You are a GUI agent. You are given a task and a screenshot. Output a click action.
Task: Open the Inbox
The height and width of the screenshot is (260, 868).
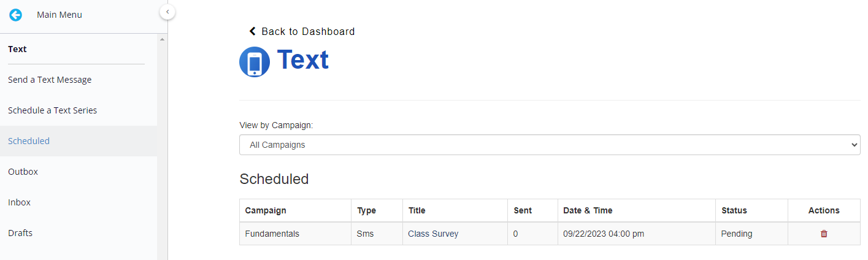tap(19, 202)
